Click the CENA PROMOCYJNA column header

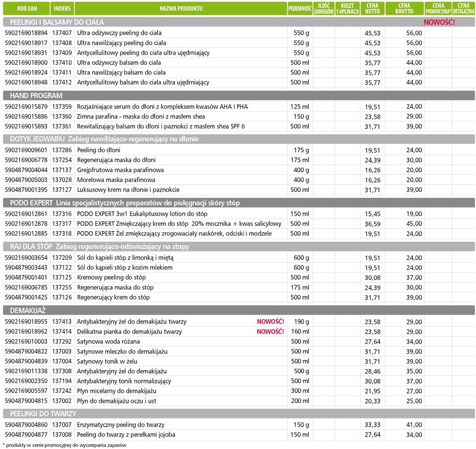pos(438,8)
